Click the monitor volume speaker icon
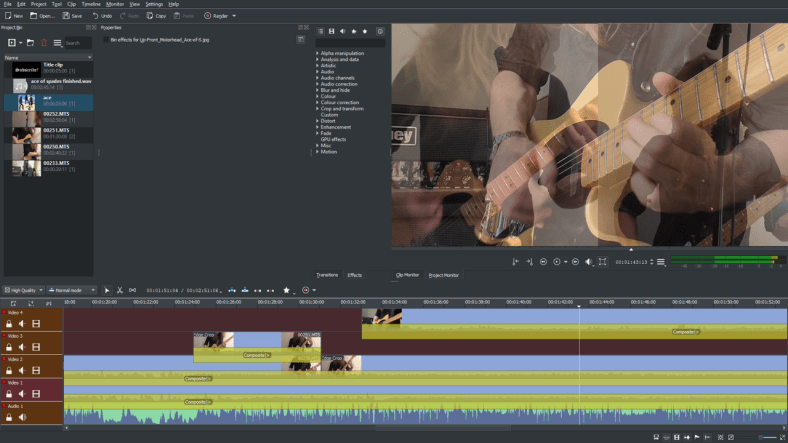This screenshot has height=443, width=788. coord(588,262)
